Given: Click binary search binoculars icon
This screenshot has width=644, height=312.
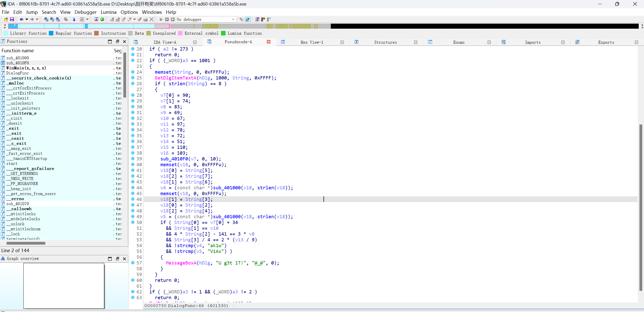Looking at the screenshot, I should point(58,19).
